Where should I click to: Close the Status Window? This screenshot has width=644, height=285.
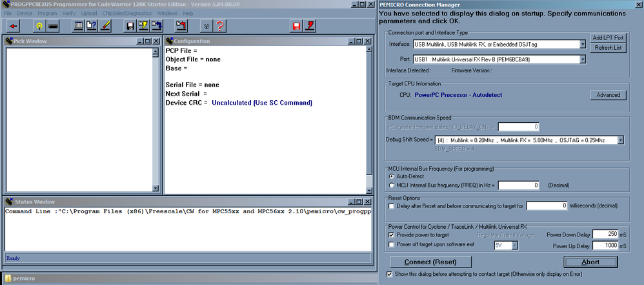368,202
